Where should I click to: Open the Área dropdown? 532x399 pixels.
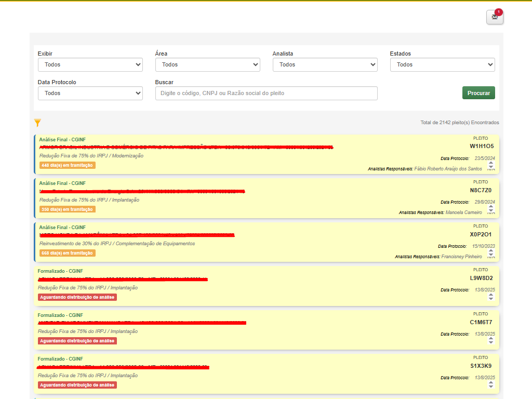[208, 64]
